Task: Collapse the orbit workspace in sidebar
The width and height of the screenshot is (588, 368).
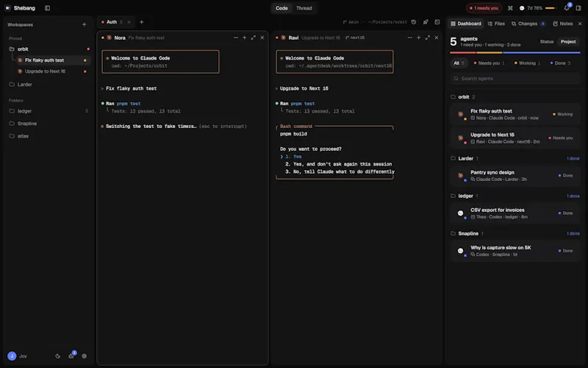Action: [49, 49]
